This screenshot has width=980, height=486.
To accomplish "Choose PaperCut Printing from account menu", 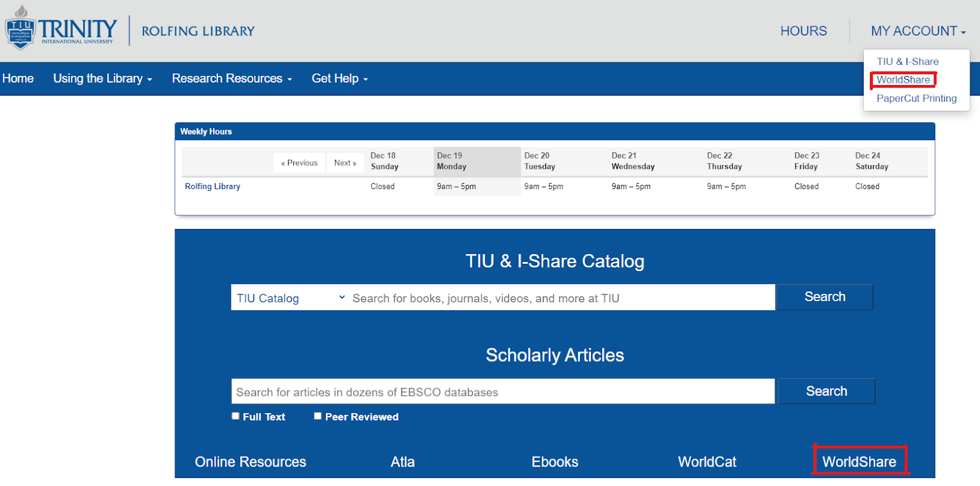I will (x=916, y=99).
